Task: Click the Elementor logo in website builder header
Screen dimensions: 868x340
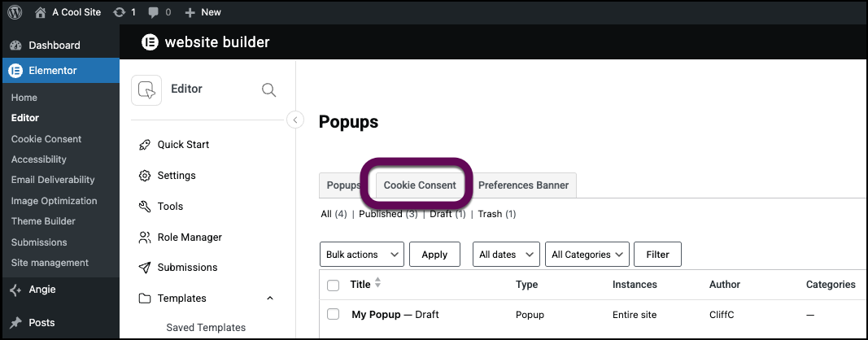Action: point(150,42)
